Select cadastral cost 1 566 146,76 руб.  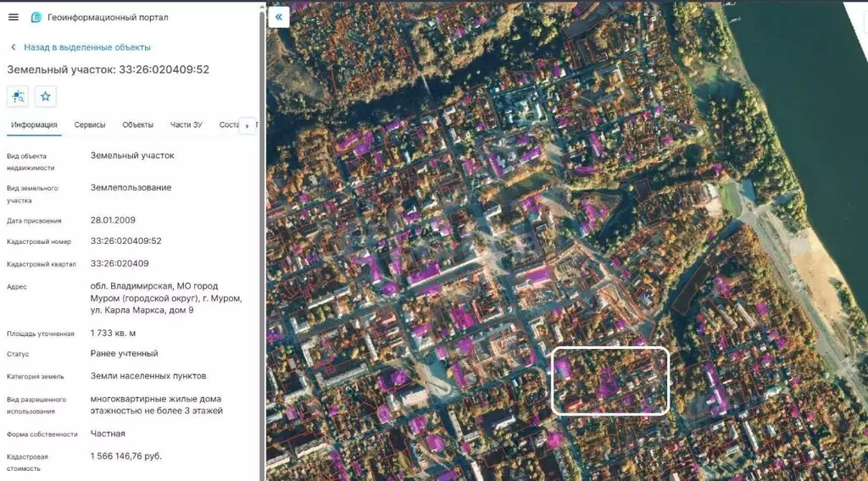[125, 456]
